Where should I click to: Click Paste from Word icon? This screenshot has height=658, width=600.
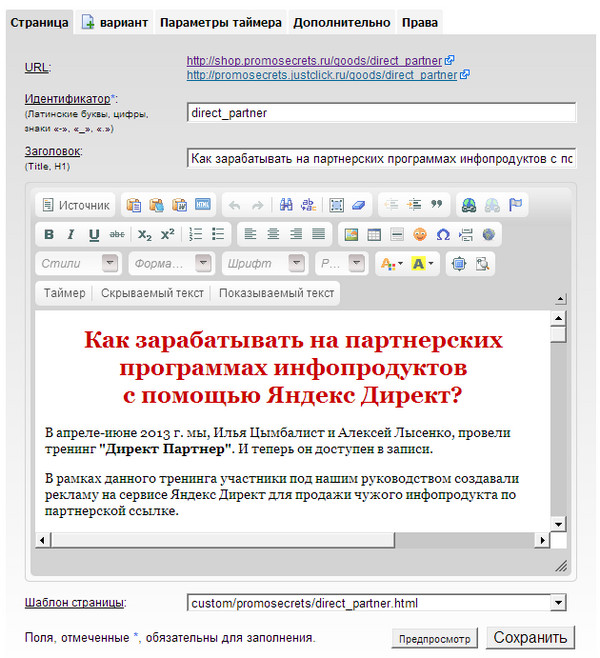(180, 205)
